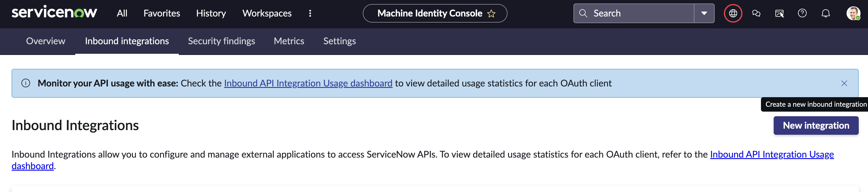
Task: Open the All menu
Action: [122, 14]
